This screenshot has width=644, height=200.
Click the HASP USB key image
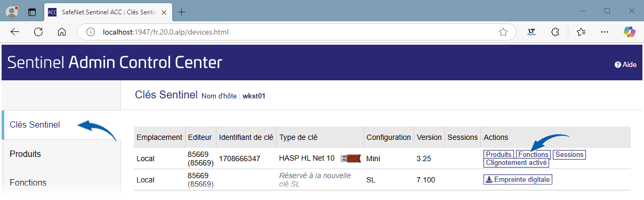(x=350, y=158)
